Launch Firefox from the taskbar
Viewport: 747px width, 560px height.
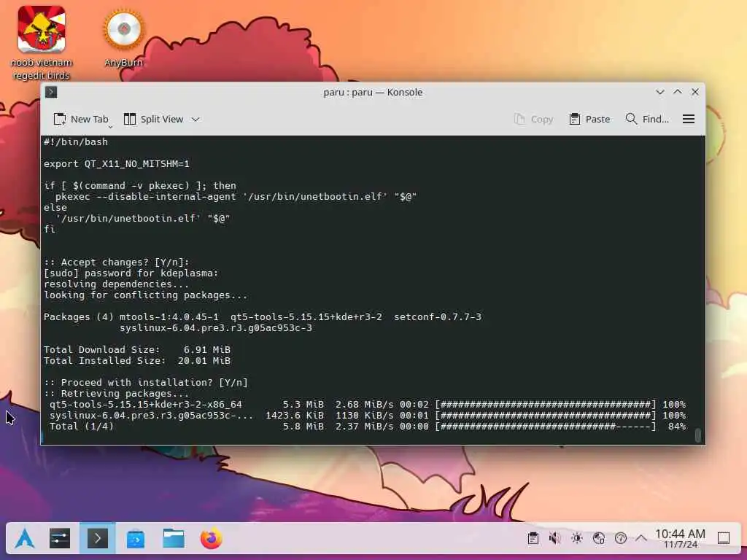pos(211,539)
